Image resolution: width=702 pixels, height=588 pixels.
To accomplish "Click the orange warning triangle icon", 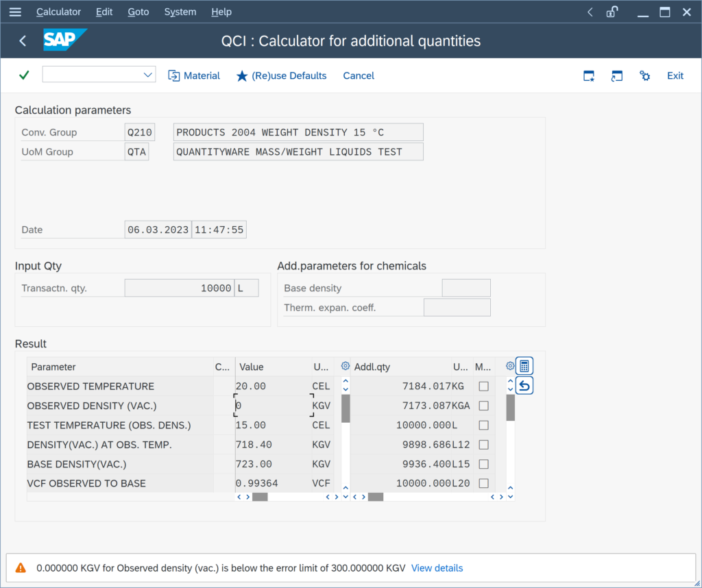I will (x=21, y=568).
